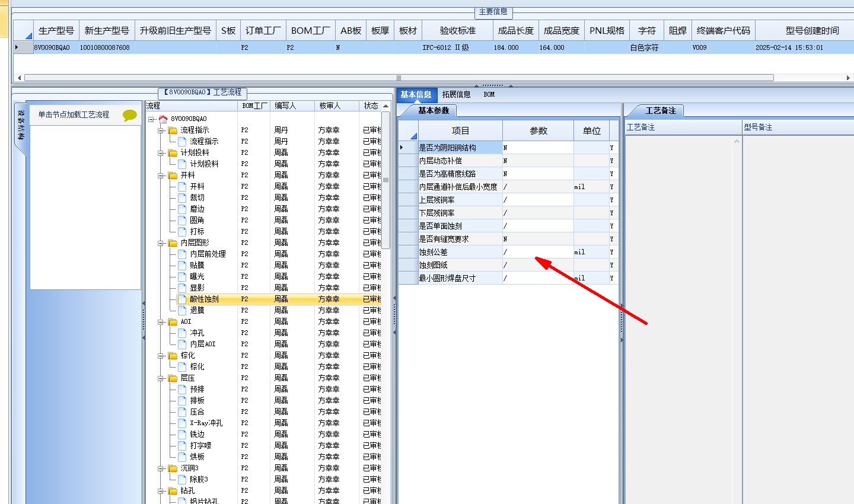Click the page icon beside 酸性蚀刻
The height and width of the screenshot is (504, 854).
tap(183, 299)
